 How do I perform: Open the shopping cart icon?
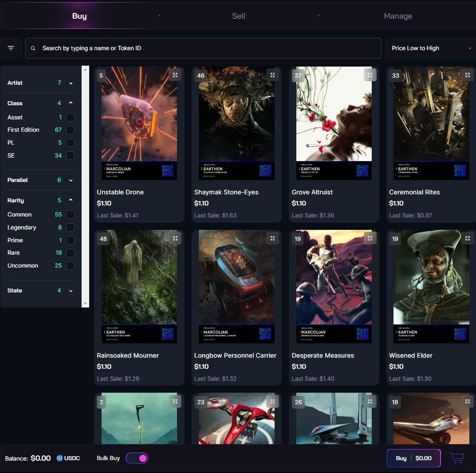click(x=457, y=458)
